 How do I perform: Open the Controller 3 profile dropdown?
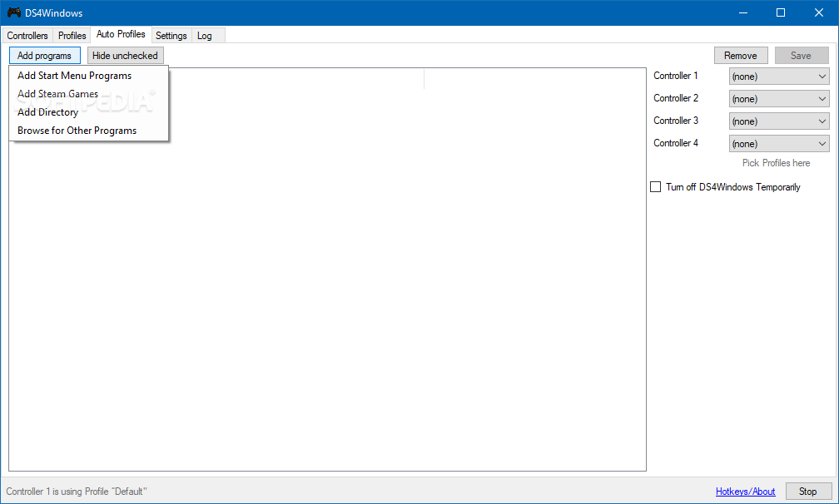pos(779,121)
